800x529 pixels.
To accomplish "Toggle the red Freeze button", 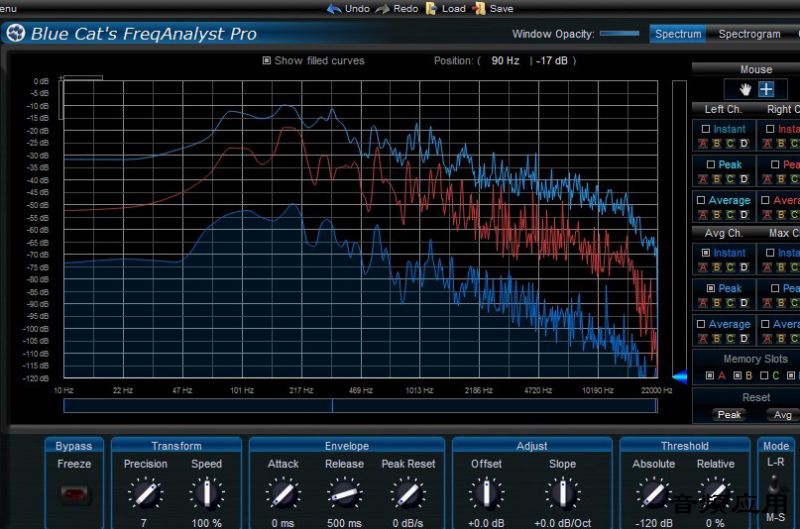I will click(74, 494).
